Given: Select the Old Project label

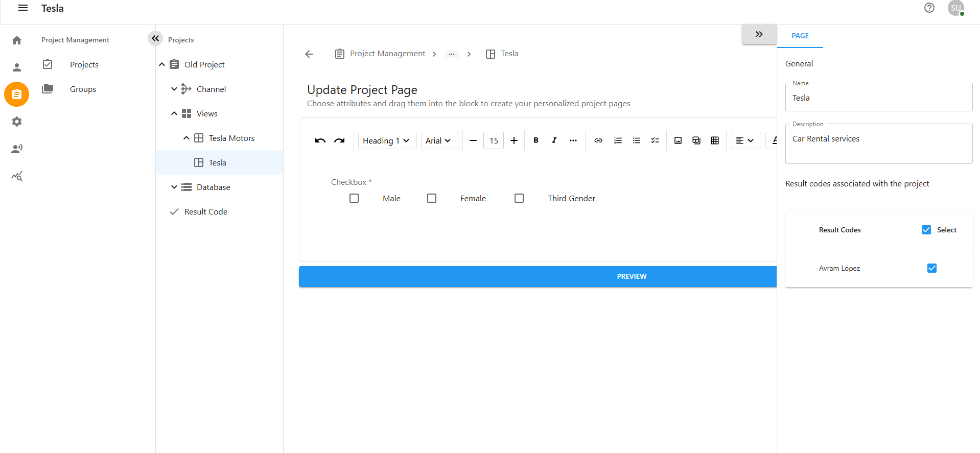Looking at the screenshot, I should pos(204,64).
